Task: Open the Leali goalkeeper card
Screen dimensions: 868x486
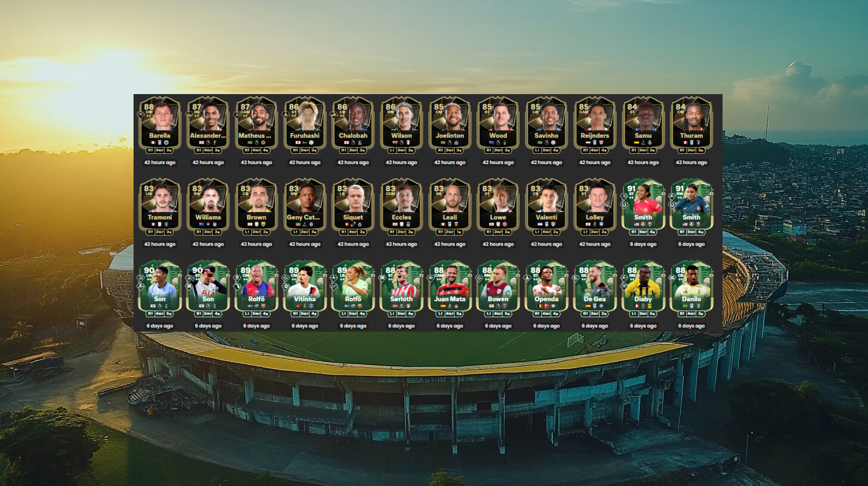Action: (x=449, y=207)
